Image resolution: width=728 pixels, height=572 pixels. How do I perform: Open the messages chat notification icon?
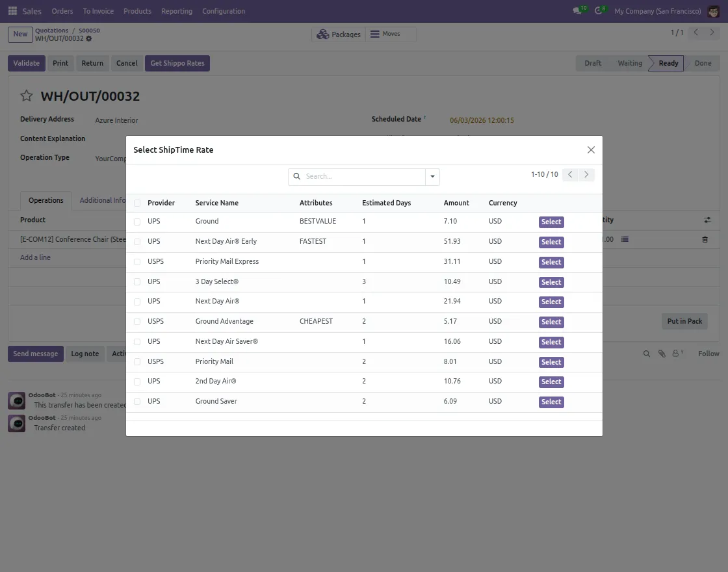[577, 10]
